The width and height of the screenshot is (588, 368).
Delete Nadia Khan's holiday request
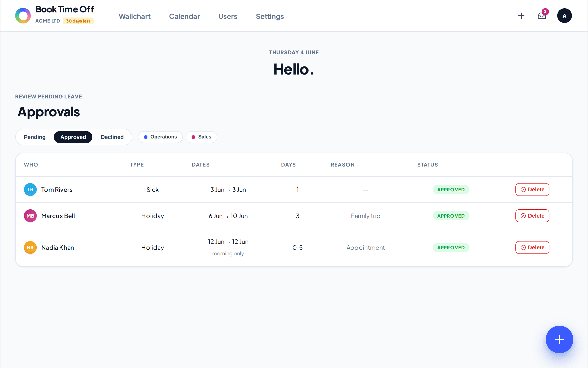(532, 247)
